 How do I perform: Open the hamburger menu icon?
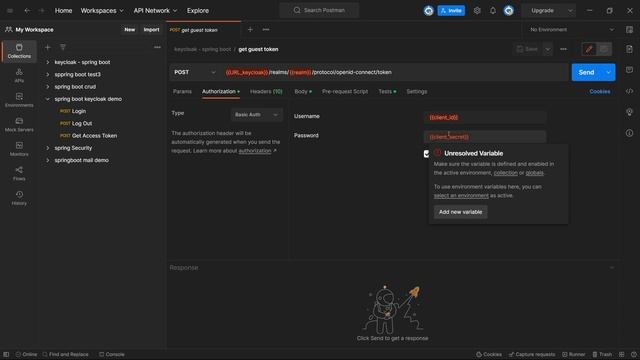tap(10, 11)
